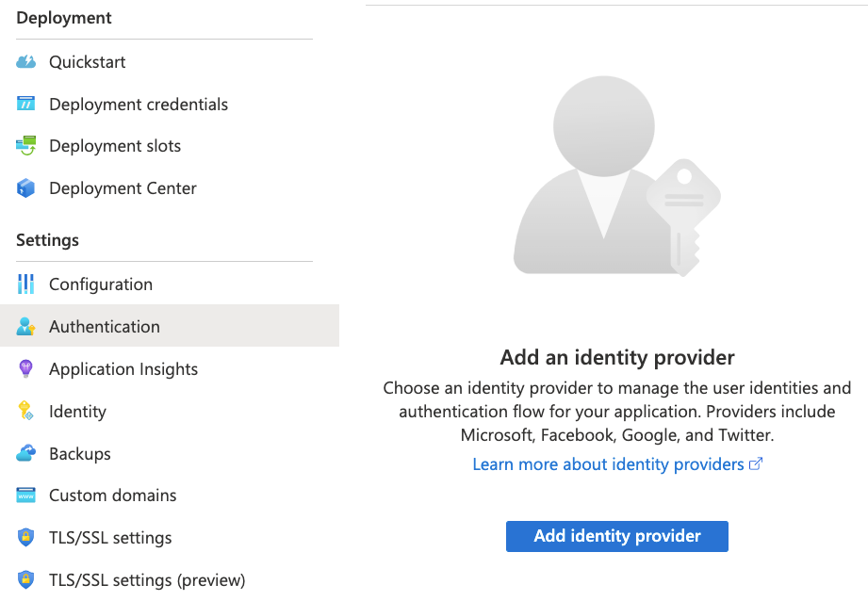Click the user with key illustration
The image size is (868, 601).
click(616, 176)
